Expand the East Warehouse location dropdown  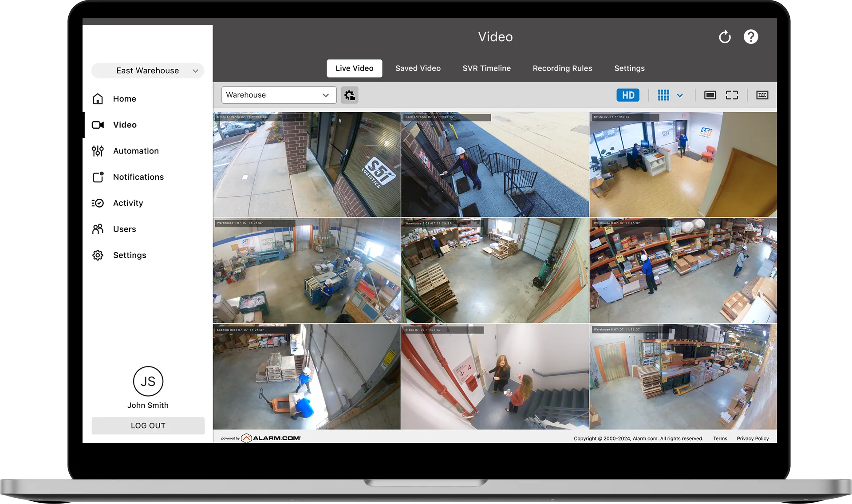tap(148, 71)
